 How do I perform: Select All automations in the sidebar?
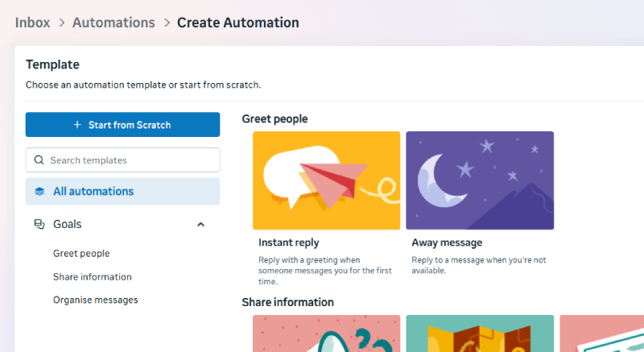(122, 192)
